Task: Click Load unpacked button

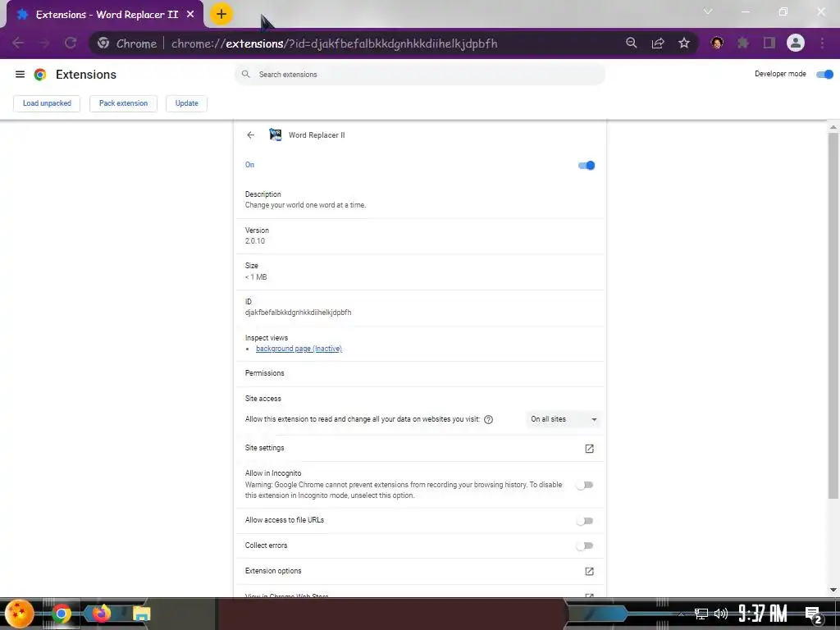Action: point(47,103)
